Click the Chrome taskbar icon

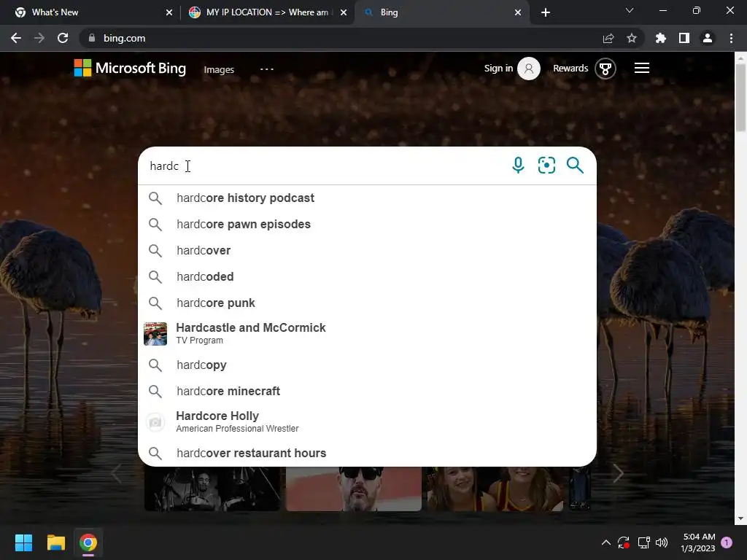88,542
